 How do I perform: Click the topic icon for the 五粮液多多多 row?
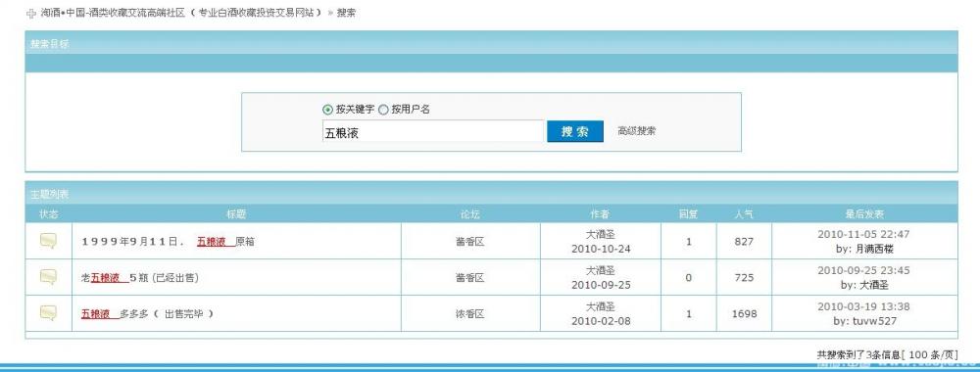click(49, 312)
